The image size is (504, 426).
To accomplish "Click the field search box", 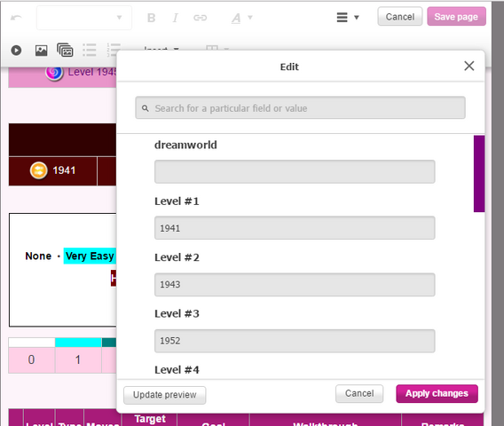I will pos(300,107).
